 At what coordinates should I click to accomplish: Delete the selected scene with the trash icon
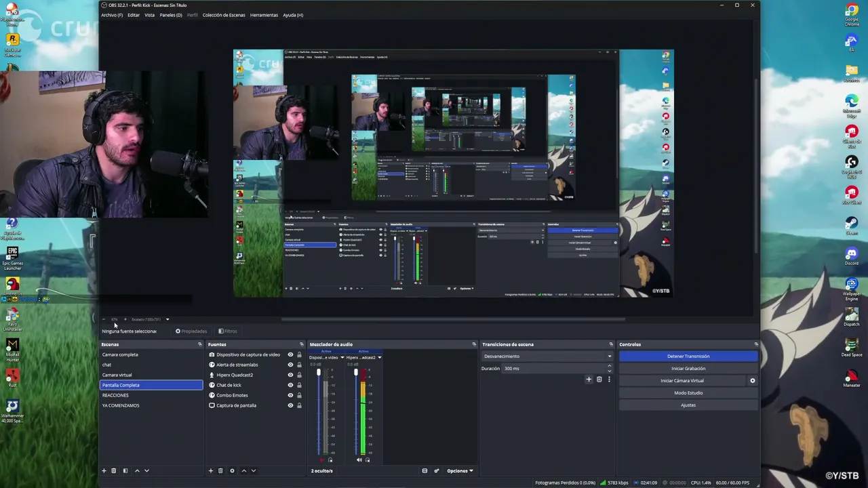(114, 470)
